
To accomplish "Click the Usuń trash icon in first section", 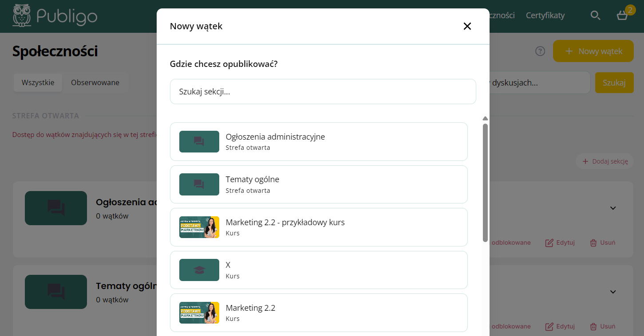I will [593, 242].
